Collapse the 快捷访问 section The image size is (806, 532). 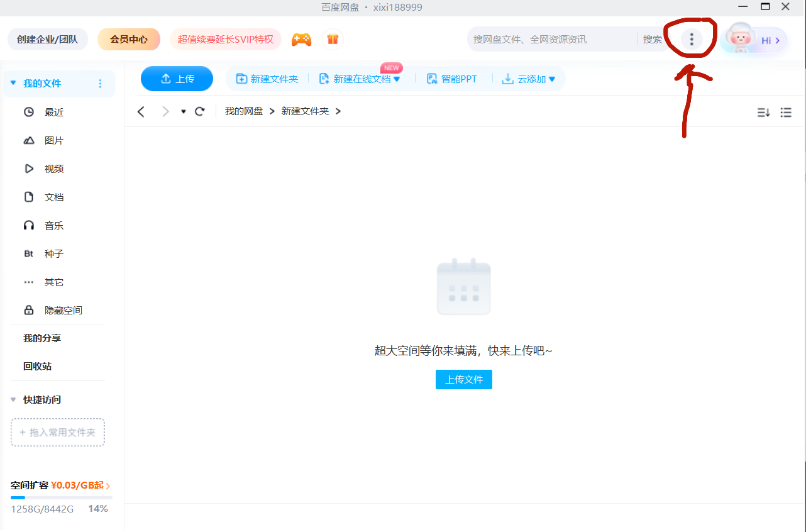coord(13,399)
